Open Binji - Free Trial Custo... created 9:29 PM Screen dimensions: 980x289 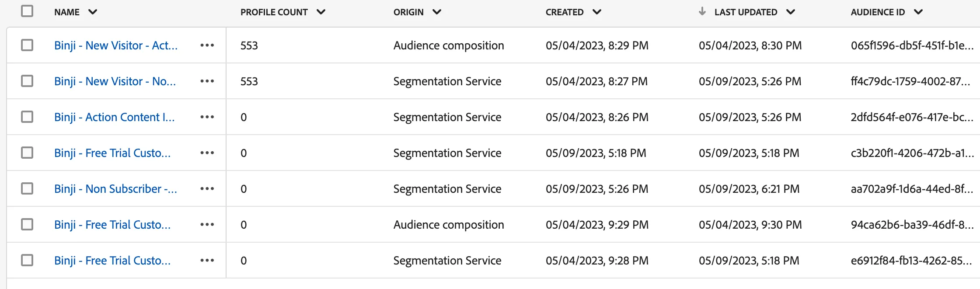coord(112,225)
